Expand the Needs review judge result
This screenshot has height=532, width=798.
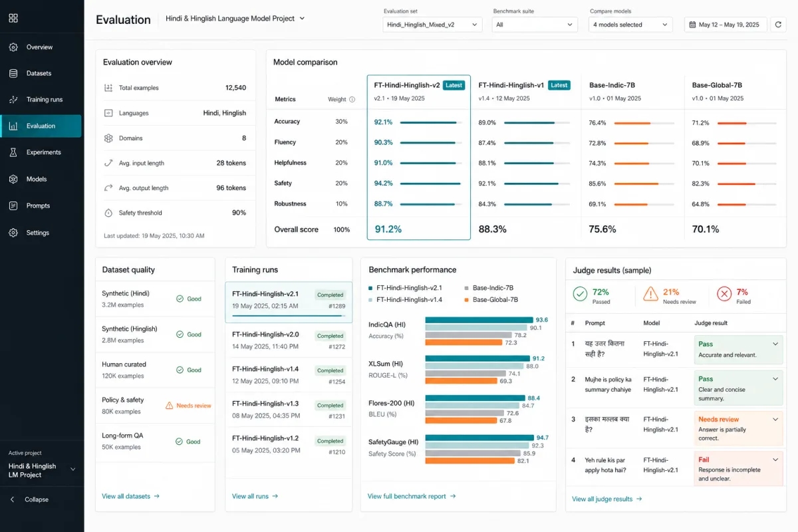(775, 420)
